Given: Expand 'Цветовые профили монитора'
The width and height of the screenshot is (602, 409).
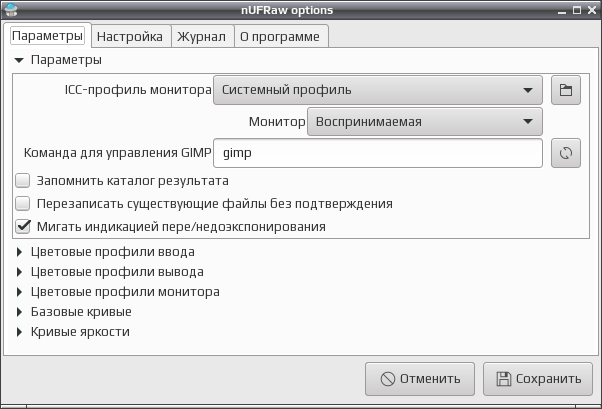Looking at the screenshot, I should pyautogui.click(x=19, y=292).
